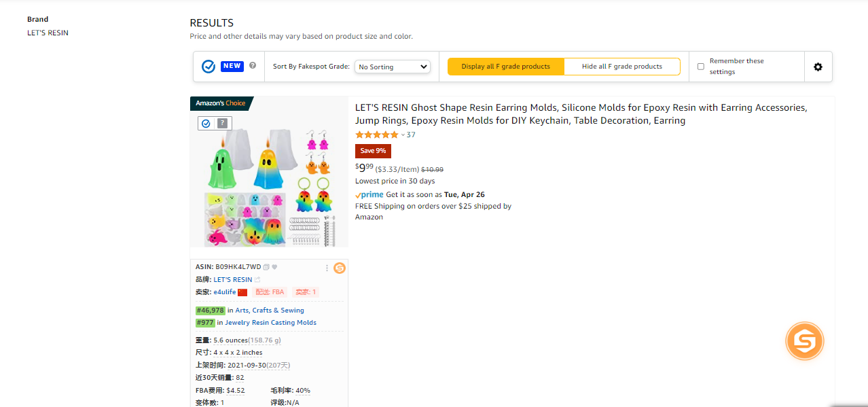Open the Sort By Fakespot Grade dropdown
The height and width of the screenshot is (407, 868).
tap(393, 67)
